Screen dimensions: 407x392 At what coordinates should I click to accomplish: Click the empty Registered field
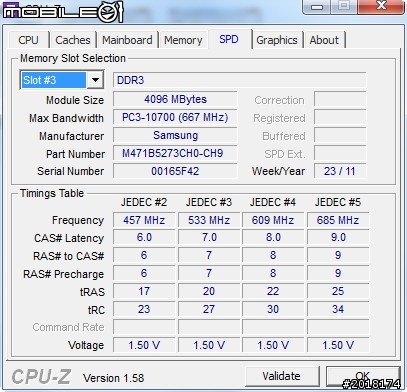pyautogui.click(x=340, y=117)
